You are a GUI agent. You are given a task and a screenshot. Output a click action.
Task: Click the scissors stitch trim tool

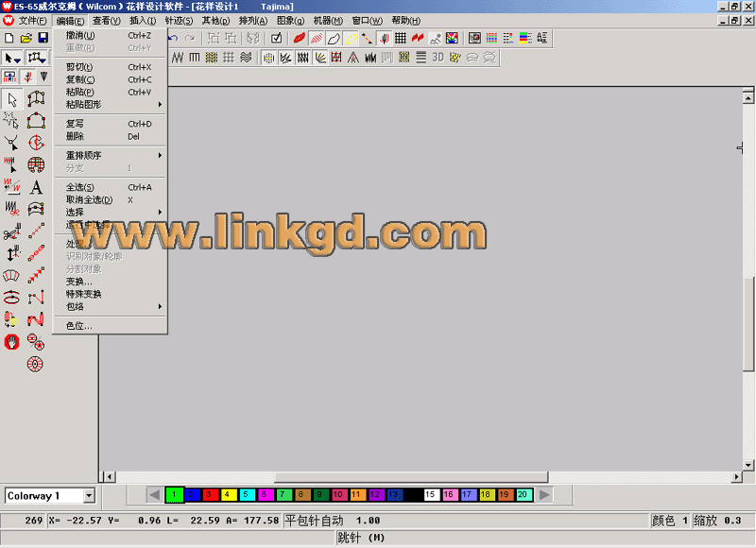click(12, 231)
